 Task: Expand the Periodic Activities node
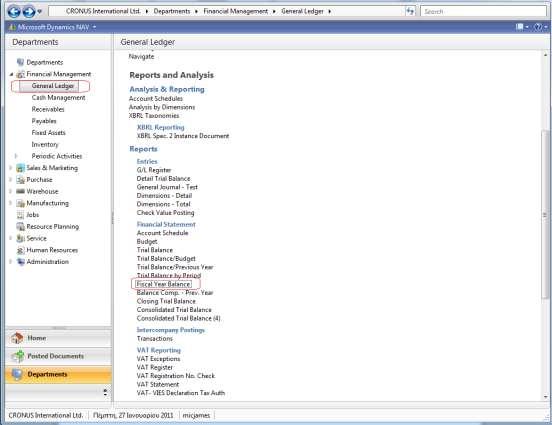coord(16,156)
